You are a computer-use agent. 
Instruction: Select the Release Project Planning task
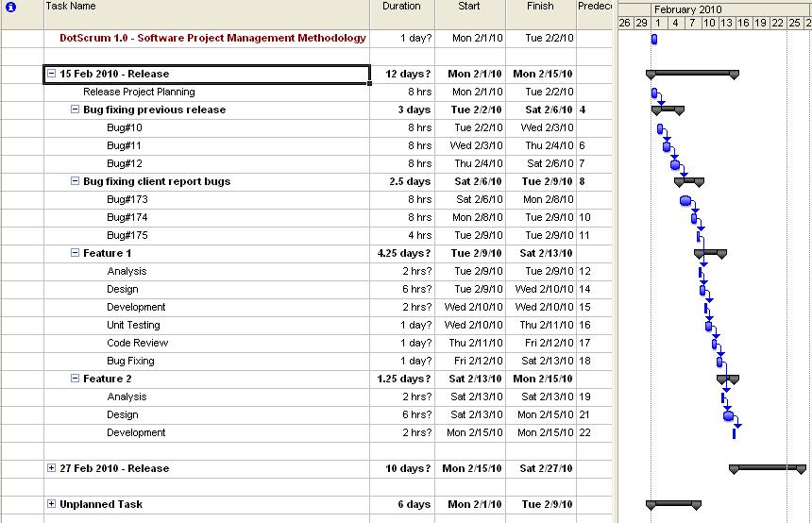click(x=139, y=92)
